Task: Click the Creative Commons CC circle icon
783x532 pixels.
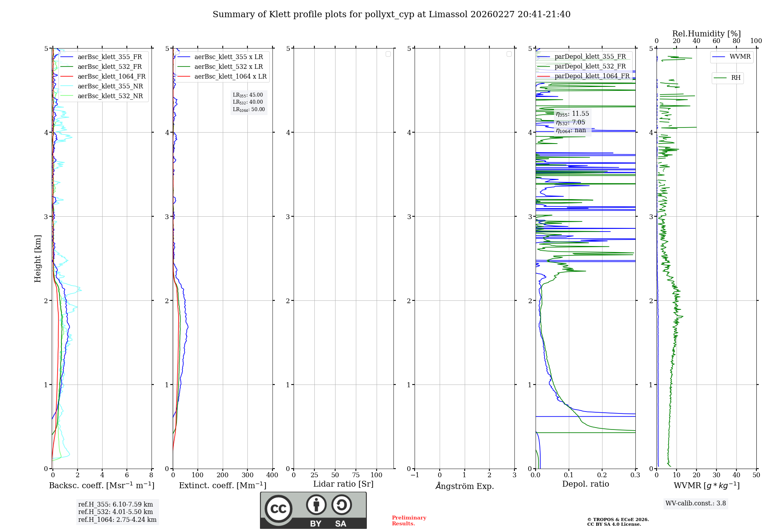Action: 278,509
